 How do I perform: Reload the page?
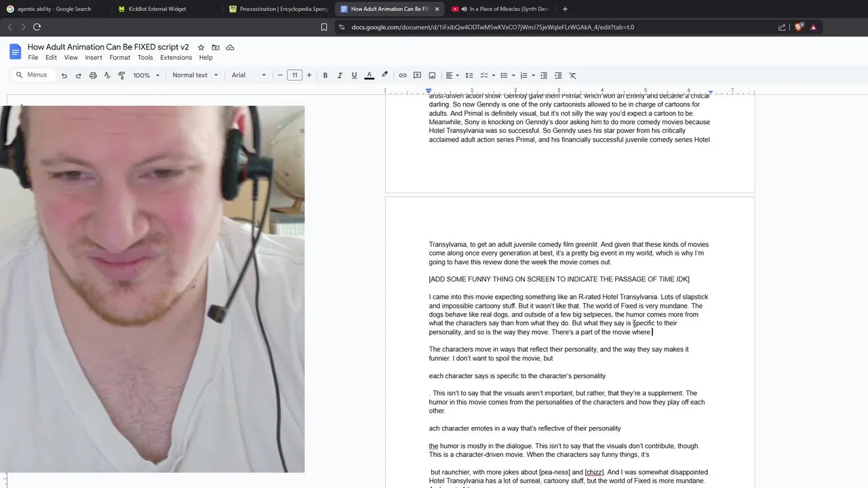click(x=37, y=27)
